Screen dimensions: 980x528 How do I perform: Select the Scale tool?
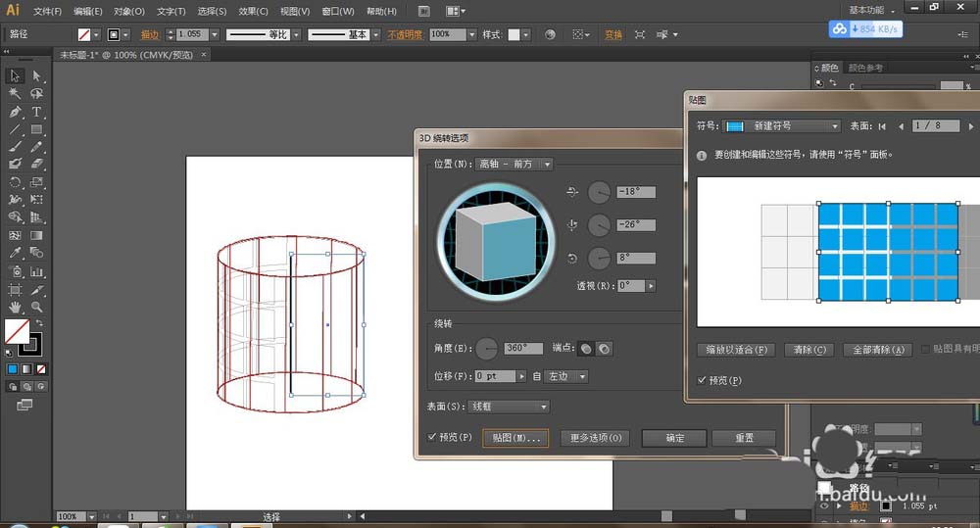37,182
